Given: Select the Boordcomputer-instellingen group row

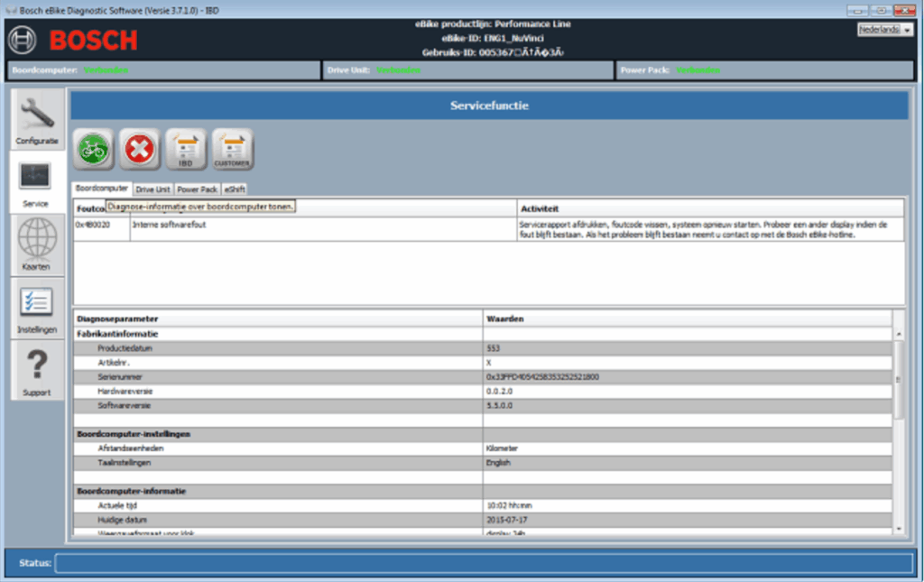Looking at the screenshot, I should pyautogui.click(x=483, y=434).
